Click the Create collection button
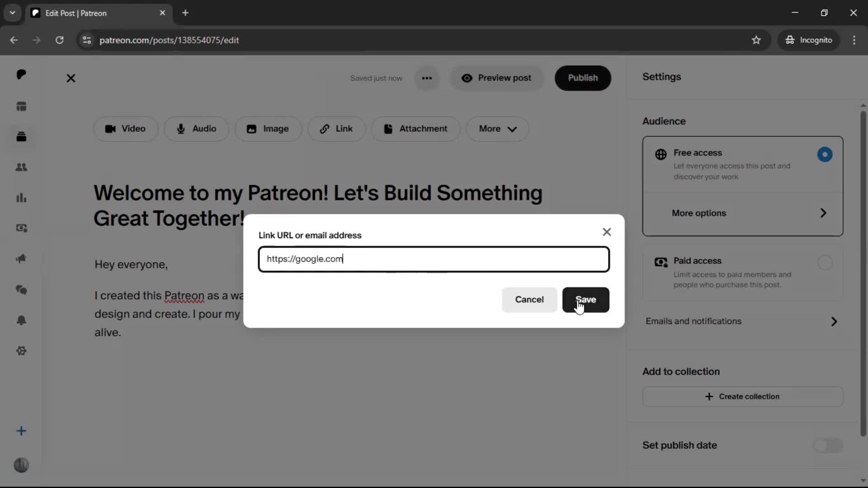This screenshot has height=488, width=868. [743, 397]
